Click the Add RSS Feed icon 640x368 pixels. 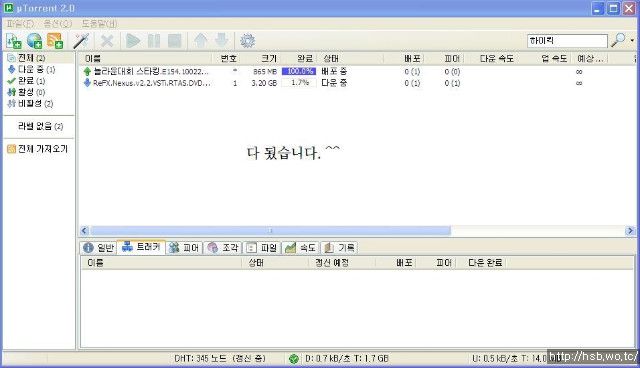pos(55,41)
